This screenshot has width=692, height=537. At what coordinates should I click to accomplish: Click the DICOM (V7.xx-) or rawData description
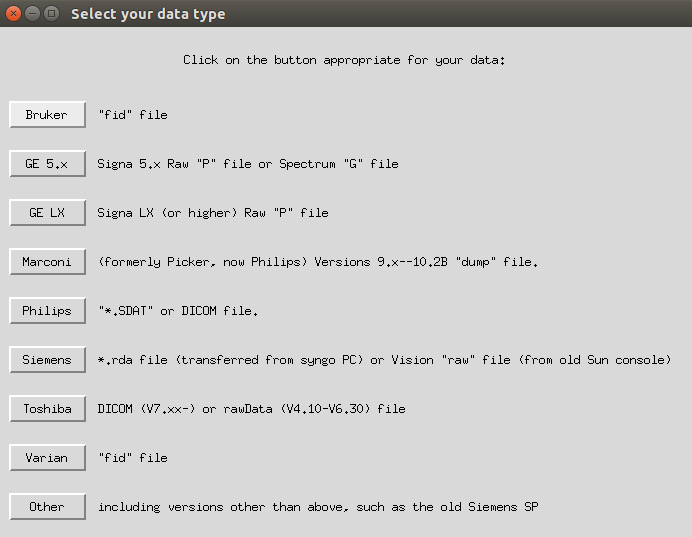point(251,409)
